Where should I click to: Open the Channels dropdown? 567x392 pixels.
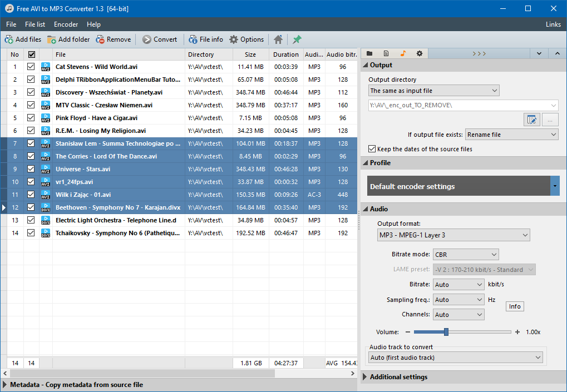[x=458, y=315]
